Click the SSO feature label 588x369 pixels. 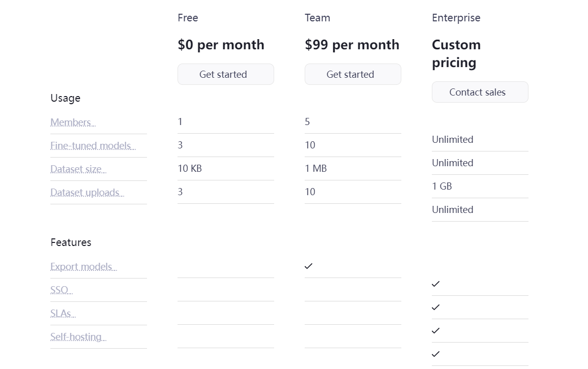coord(61,290)
